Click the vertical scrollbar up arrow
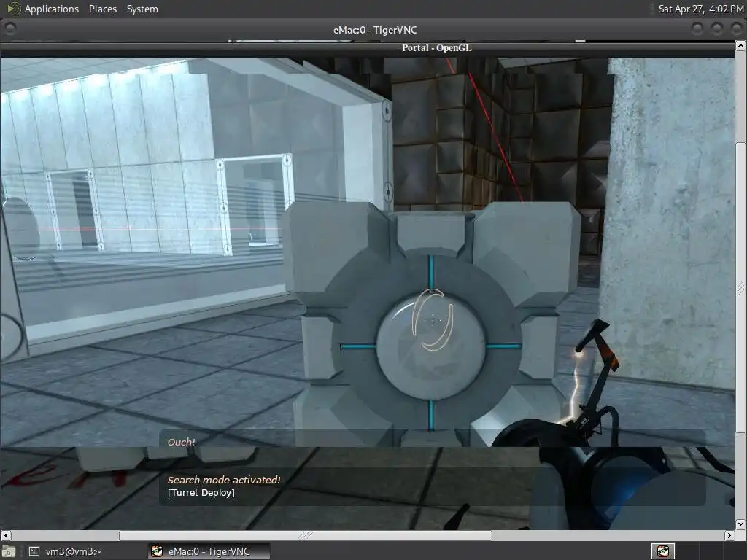The width and height of the screenshot is (747, 560). (x=741, y=46)
